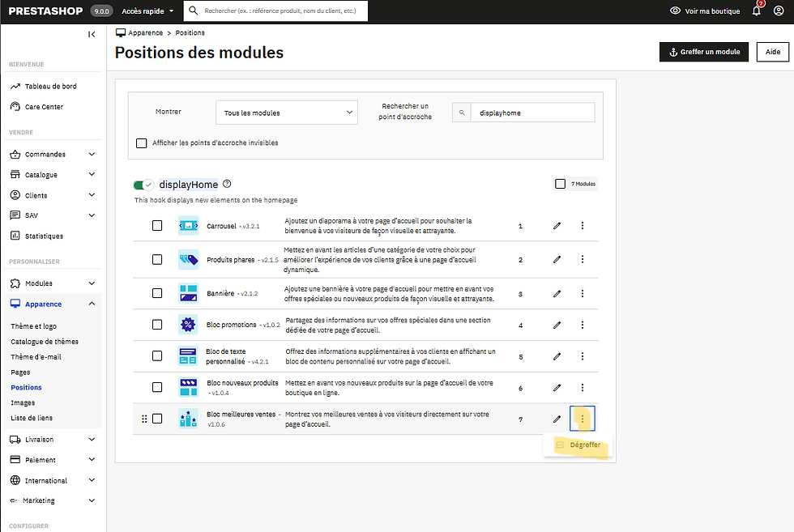794x532 pixels.
Task: Click Voir ma boutique link
Action: click(x=705, y=11)
